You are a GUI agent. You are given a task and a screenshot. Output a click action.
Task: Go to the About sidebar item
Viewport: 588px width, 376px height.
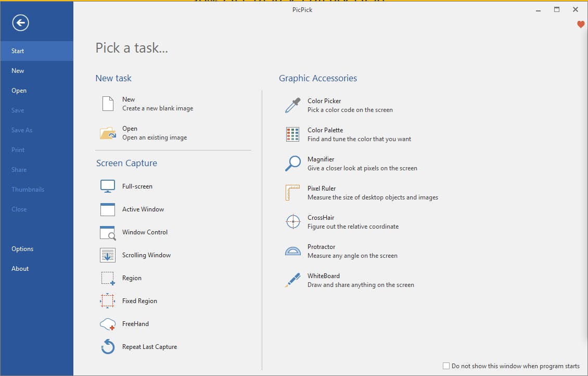[20, 269]
